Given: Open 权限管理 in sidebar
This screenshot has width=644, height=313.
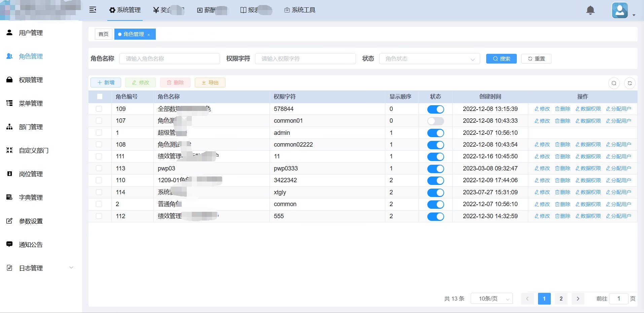Looking at the screenshot, I should pos(31,80).
